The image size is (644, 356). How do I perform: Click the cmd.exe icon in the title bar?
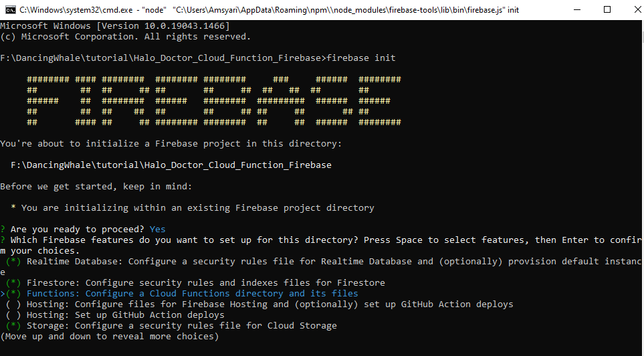tap(11, 10)
